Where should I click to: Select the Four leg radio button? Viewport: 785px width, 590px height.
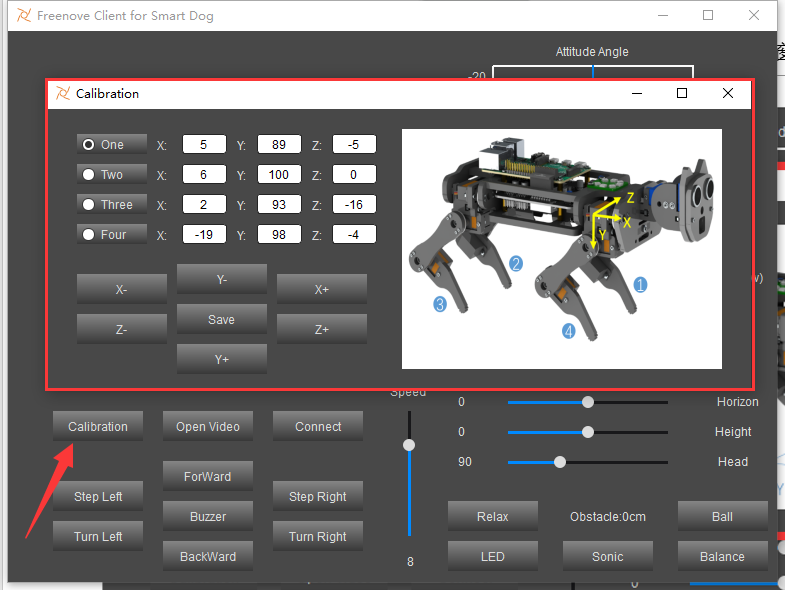pos(112,234)
